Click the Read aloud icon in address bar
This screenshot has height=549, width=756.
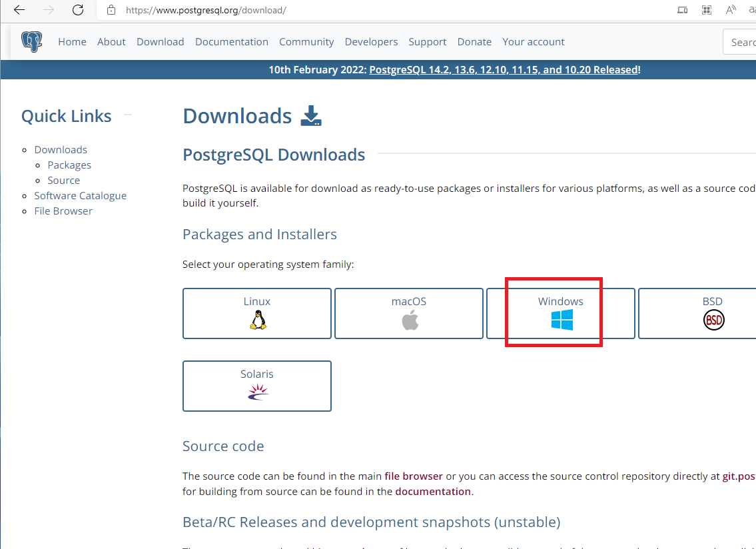[x=731, y=10]
